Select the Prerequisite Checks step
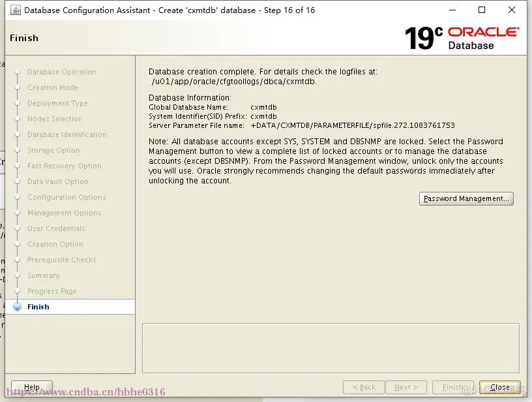 62,260
